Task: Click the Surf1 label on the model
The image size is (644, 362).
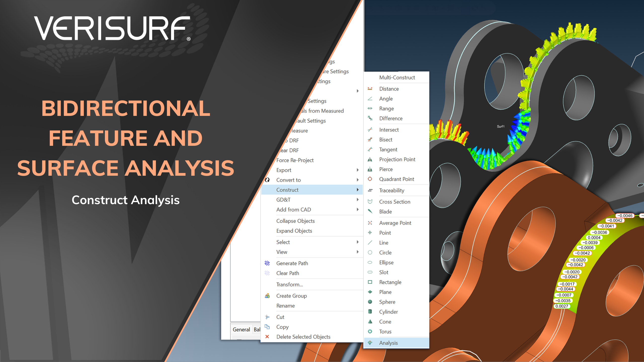Action: click(x=501, y=126)
